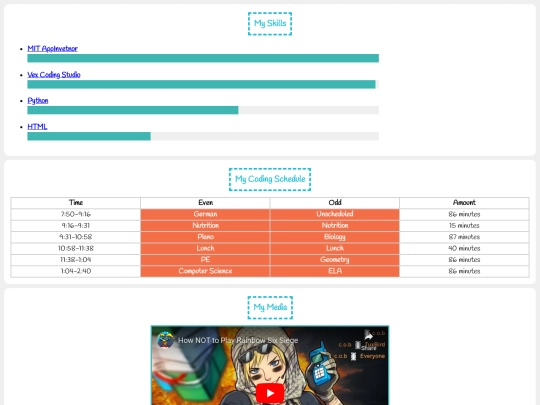The width and height of the screenshot is (540, 405).
Task: Click the HTML skill progress bar
Action: pos(203,136)
